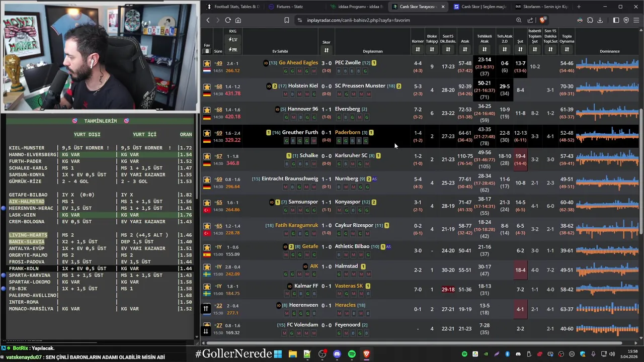Open File Explorer from taskbar
The width and height of the screenshot is (644, 362).
click(x=292, y=354)
